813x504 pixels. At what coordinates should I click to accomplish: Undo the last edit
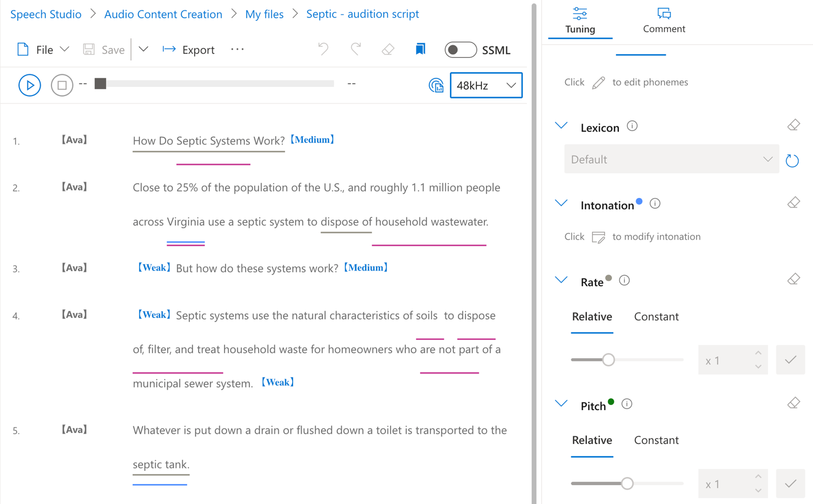point(323,49)
